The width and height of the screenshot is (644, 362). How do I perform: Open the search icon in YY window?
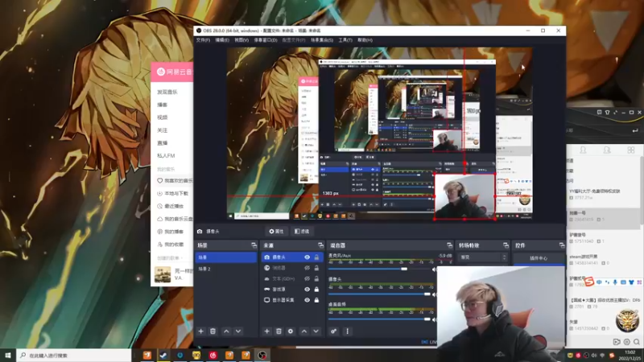(x=636, y=341)
